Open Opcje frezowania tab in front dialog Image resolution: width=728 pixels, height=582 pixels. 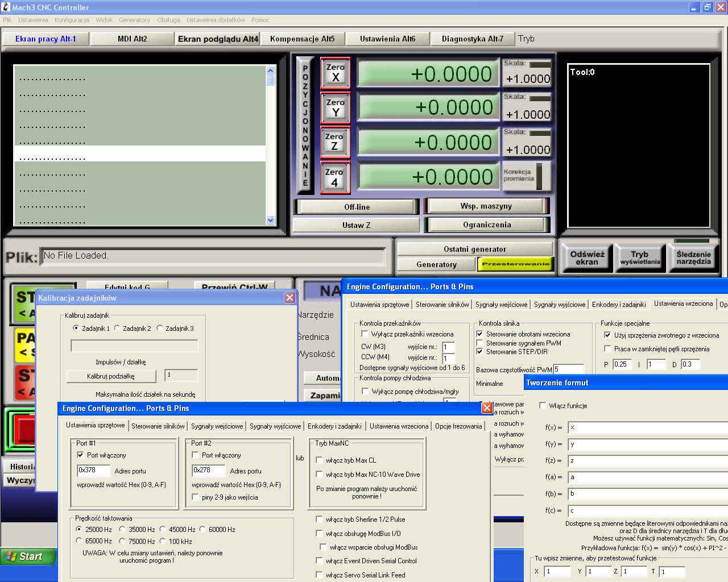(458, 426)
